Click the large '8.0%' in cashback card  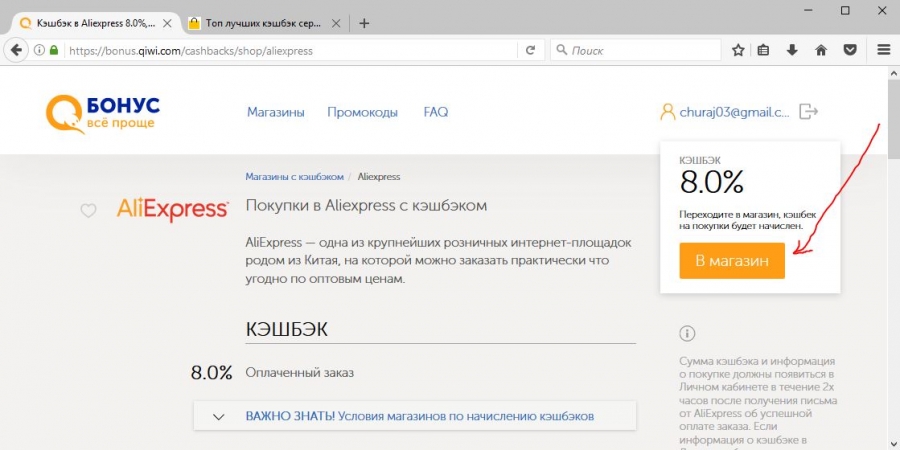click(x=712, y=183)
